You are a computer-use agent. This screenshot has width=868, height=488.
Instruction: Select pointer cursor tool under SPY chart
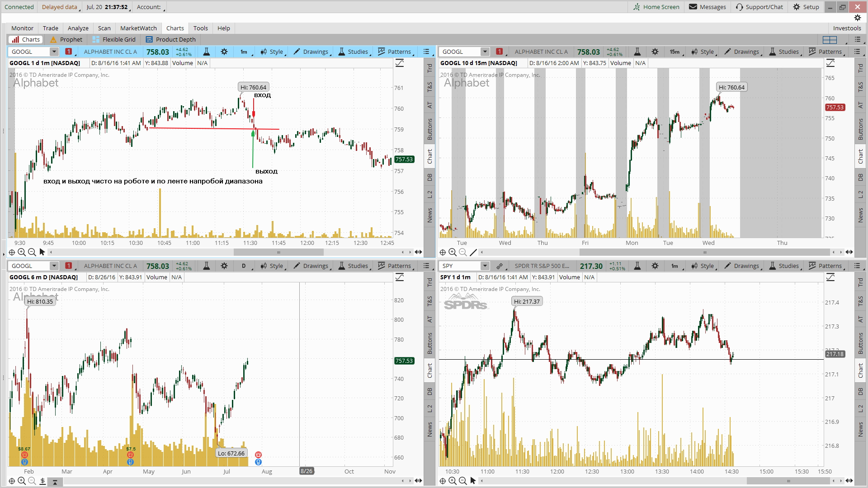[x=473, y=481]
